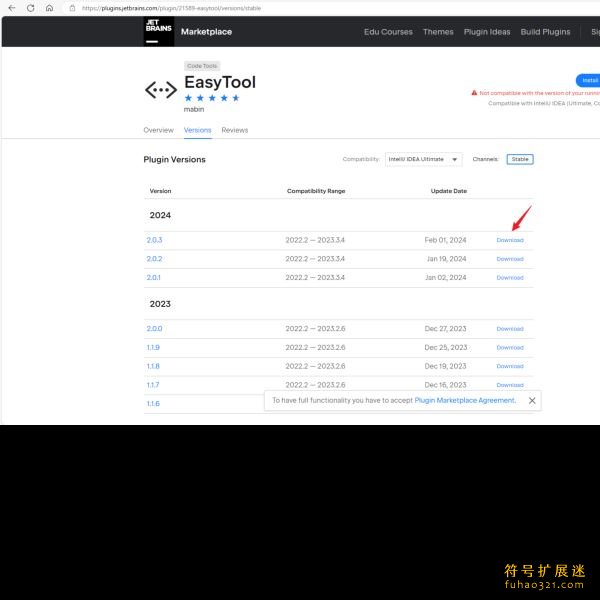
Task: Open the vendor mabin link
Action: point(194,109)
